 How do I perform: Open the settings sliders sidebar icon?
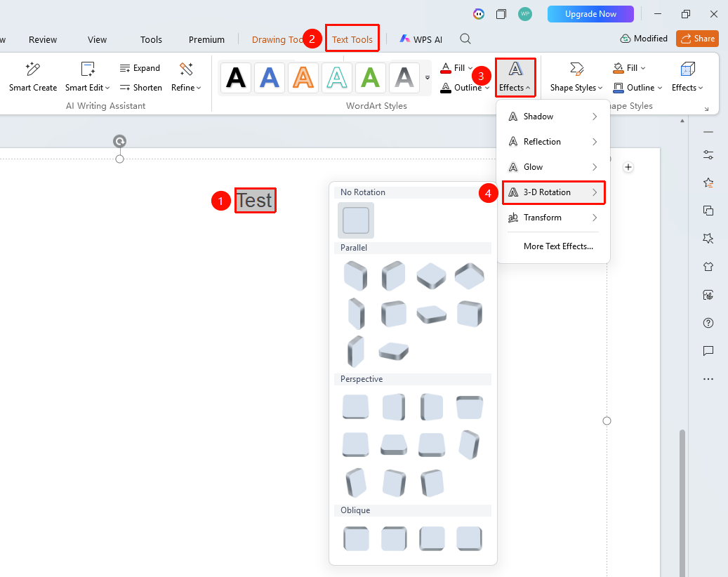pos(708,155)
